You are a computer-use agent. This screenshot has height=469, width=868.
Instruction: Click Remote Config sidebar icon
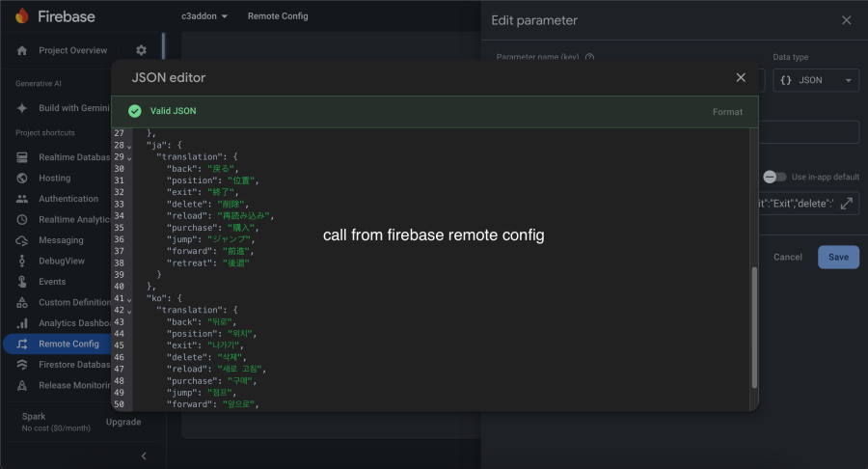[x=22, y=344]
